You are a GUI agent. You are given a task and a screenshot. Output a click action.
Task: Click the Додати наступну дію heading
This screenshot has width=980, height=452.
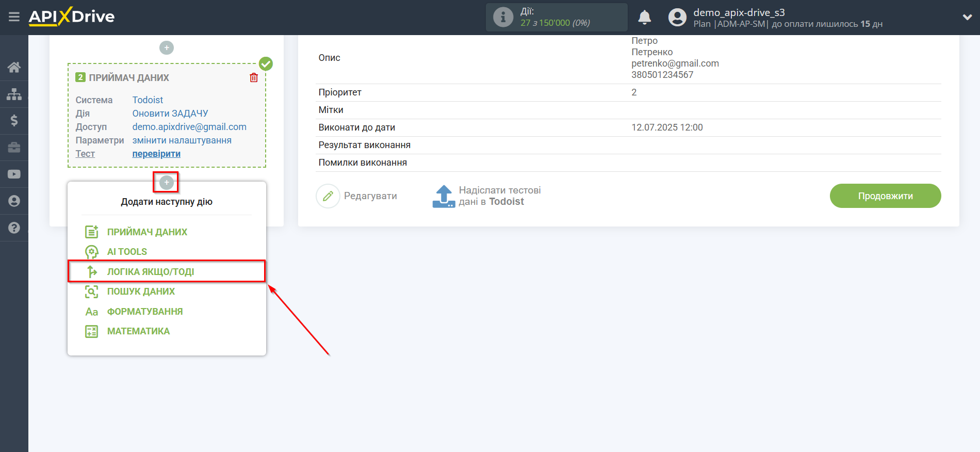pyautogui.click(x=167, y=202)
